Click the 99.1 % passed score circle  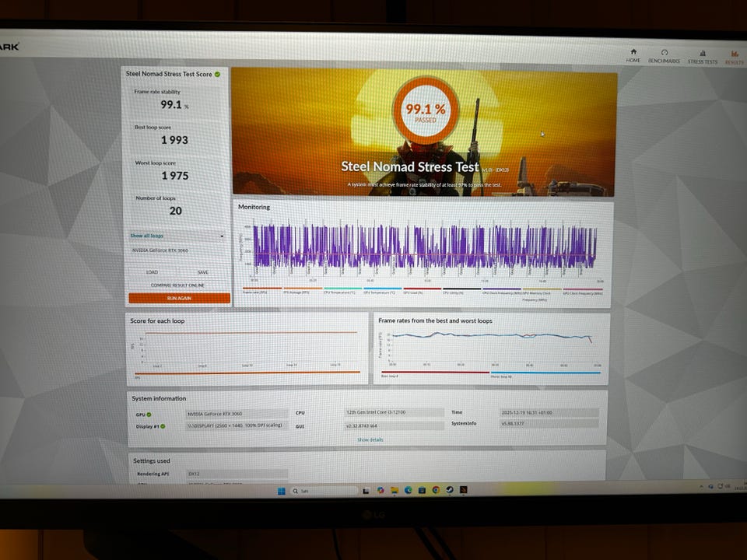426,111
